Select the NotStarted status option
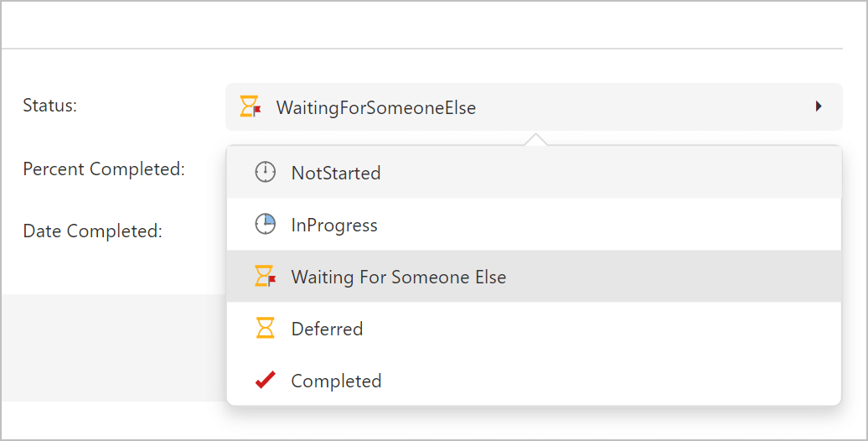 click(x=336, y=174)
